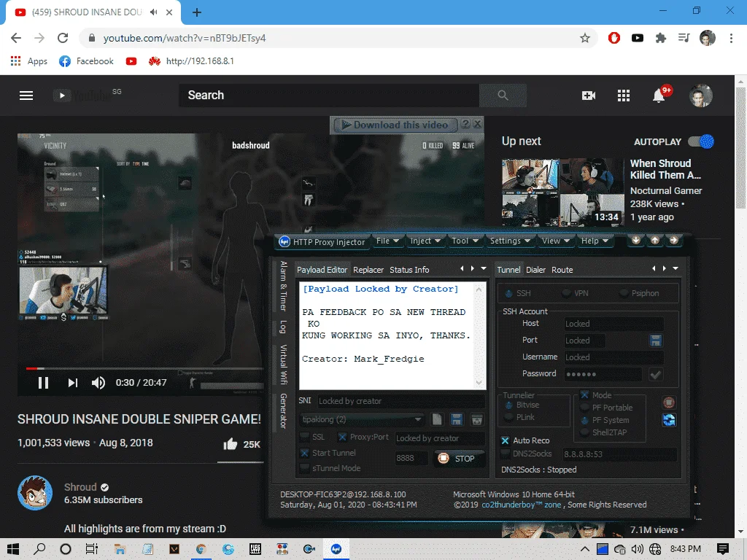Like the video with thumbs up
Screen dimensions: 747x560
(x=231, y=444)
